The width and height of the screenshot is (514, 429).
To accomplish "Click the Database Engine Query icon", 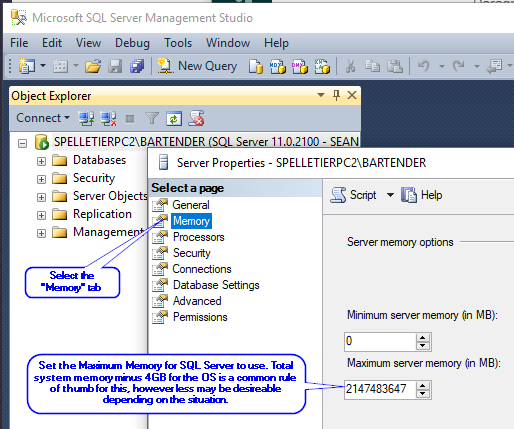I will 256,66.
